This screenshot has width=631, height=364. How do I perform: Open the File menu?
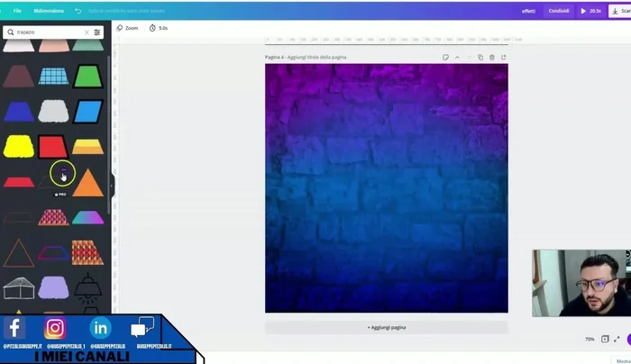click(17, 11)
